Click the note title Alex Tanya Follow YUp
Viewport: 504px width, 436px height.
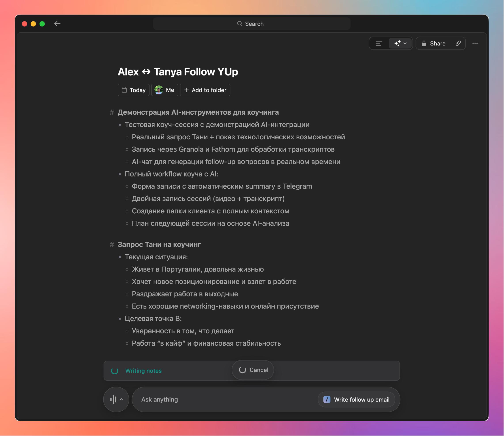coord(178,72)
